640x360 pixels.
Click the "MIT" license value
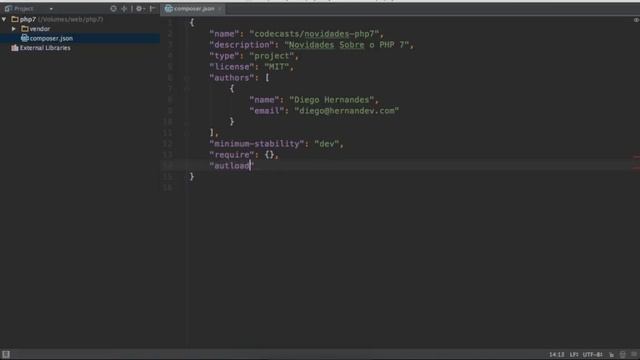click(276, 67)
